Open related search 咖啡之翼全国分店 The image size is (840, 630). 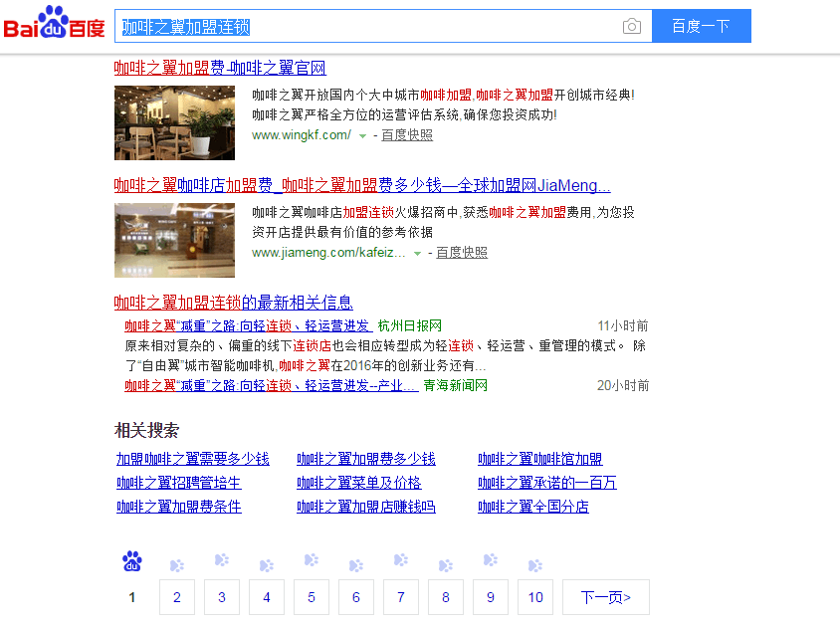pyautogui.click(x=533, y=507)
